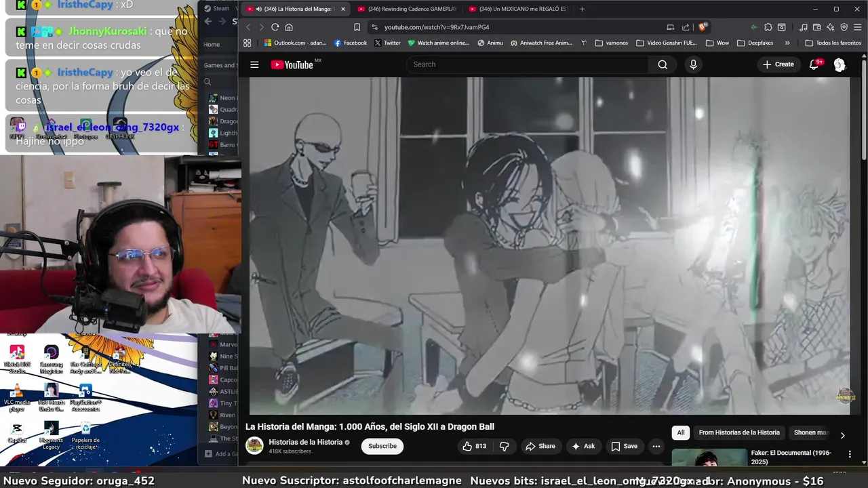Click the browser back arrow
This screenshot has height=488, width=868.
click(248, 27)
